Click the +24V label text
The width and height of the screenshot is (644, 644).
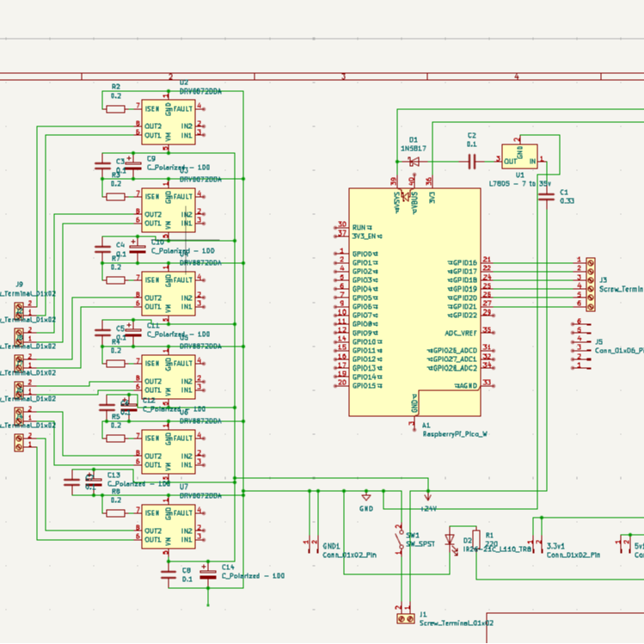[x=428, y=508]
